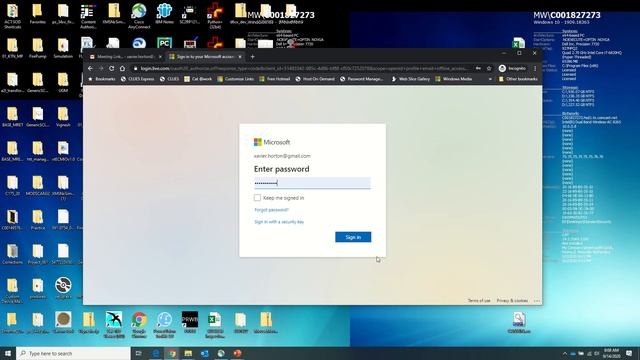Open Outlook from the taskbar
This screenshot has height=360, width=640.
(204, 353)
